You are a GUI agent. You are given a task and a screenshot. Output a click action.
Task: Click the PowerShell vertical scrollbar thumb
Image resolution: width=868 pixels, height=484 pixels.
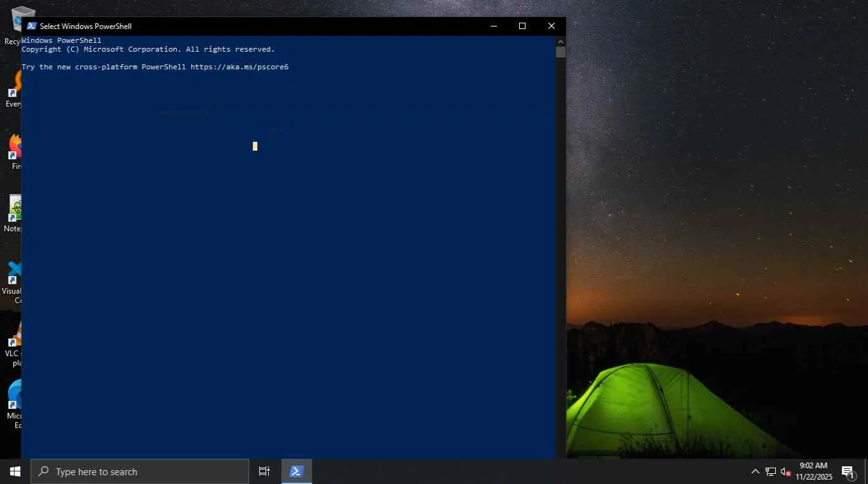pos(560,52)
